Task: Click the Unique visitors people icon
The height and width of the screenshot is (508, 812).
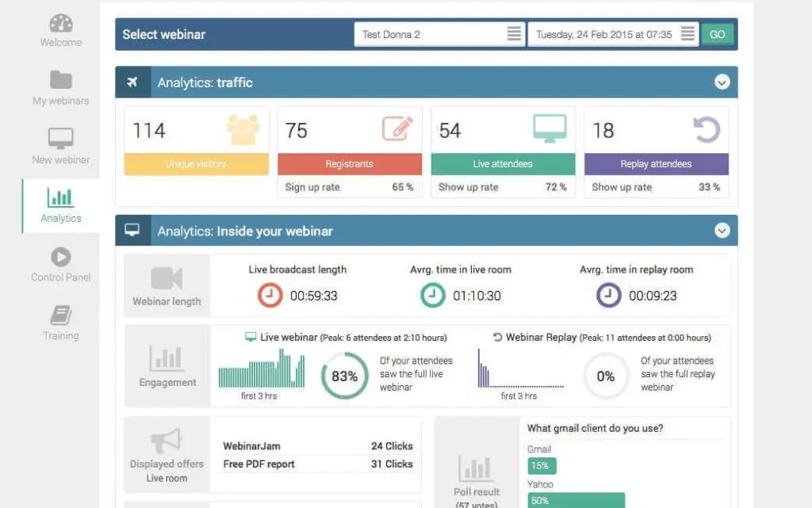Action: pyautogui.click(x=243, y=129)
